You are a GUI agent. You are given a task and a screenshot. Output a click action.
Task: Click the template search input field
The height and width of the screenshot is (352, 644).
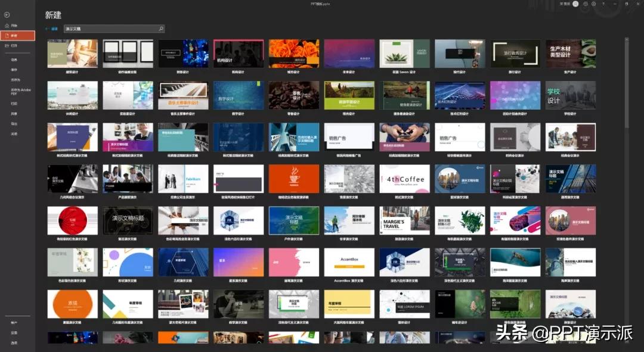coord(110,29)
